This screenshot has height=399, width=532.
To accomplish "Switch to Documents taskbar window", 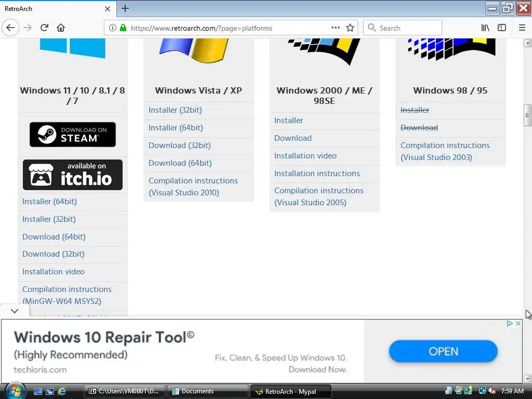I will tap(208, 391).
